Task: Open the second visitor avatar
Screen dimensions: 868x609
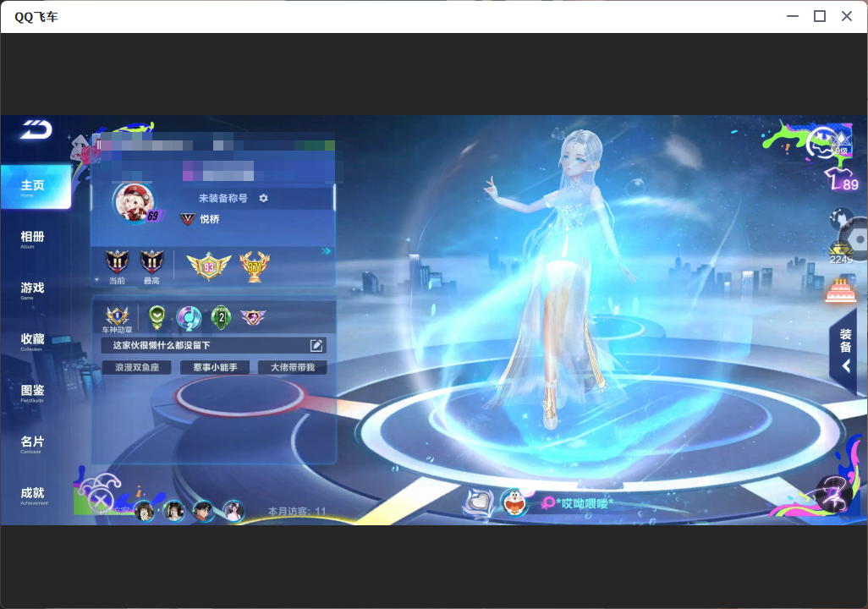Action: [173, 511]
